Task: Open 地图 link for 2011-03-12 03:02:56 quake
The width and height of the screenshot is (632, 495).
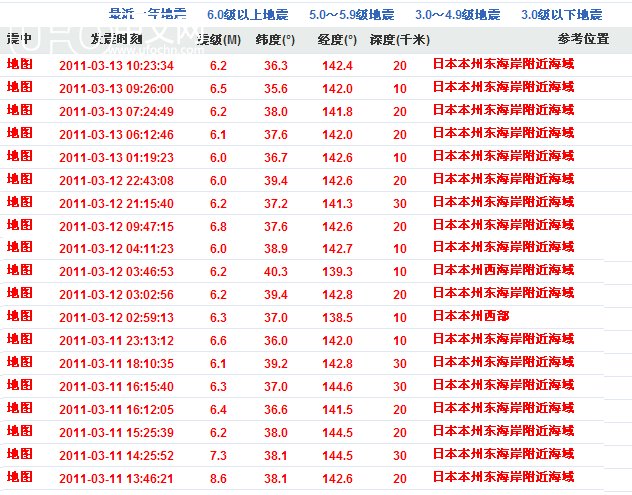Action: pyautogui.click(x=20, y=293)
